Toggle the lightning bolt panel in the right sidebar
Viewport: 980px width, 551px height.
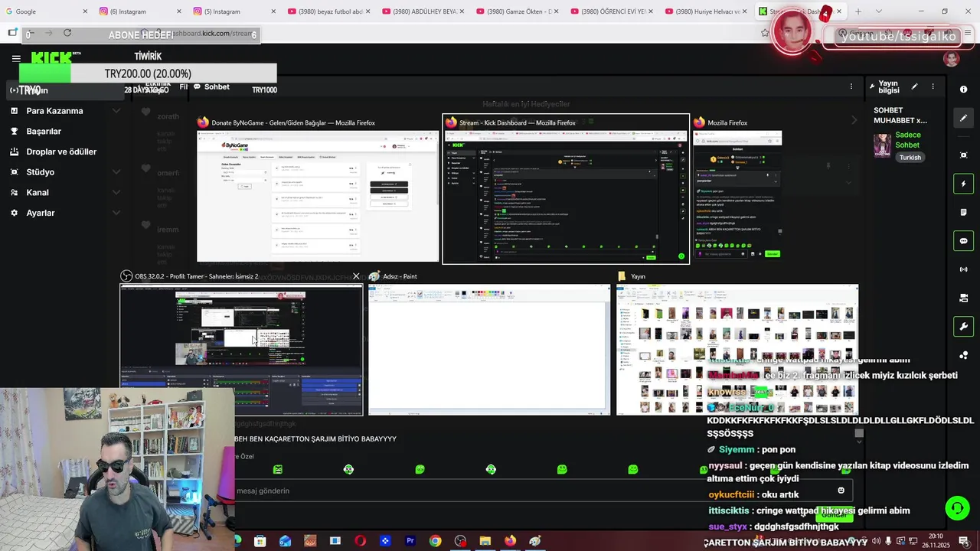point(963,184)
